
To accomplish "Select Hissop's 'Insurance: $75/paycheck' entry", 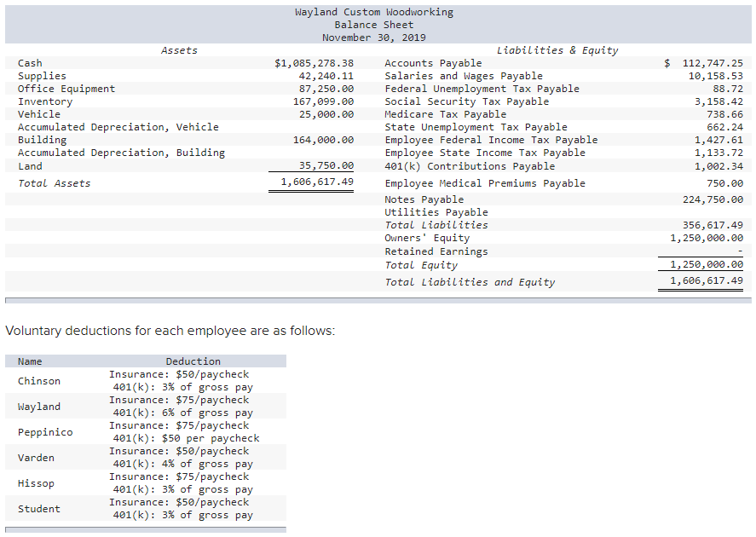I will [x=179, y=476].
